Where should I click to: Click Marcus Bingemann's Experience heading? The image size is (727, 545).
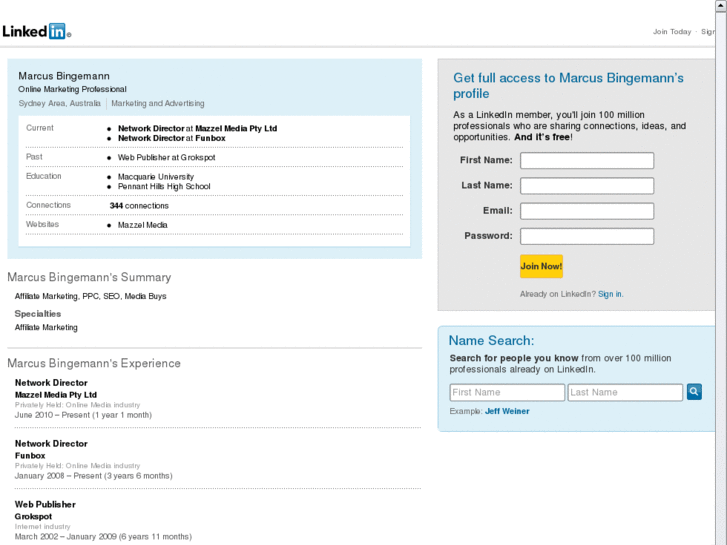[x=94, y=363]
